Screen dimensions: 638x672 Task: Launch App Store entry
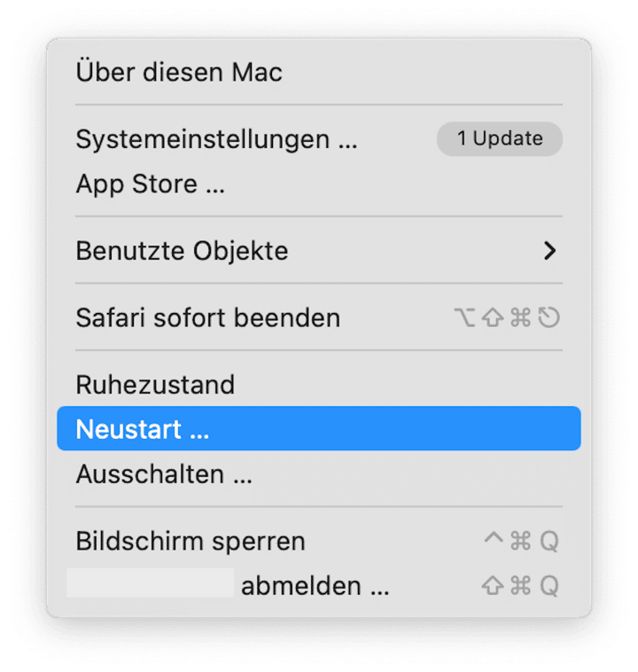pyautogui.click(x=319, y=184)
